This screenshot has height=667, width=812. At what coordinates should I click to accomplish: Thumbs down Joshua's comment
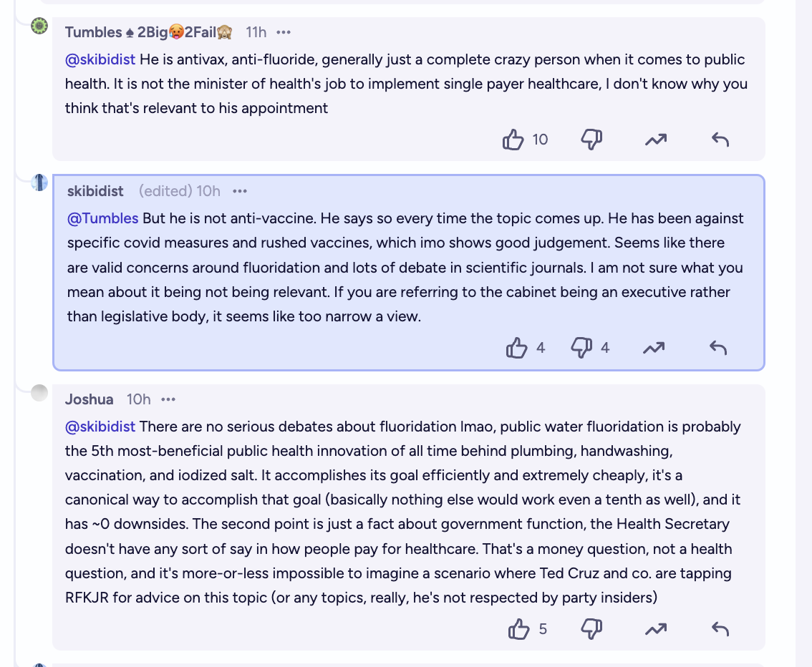click(591, 629)
